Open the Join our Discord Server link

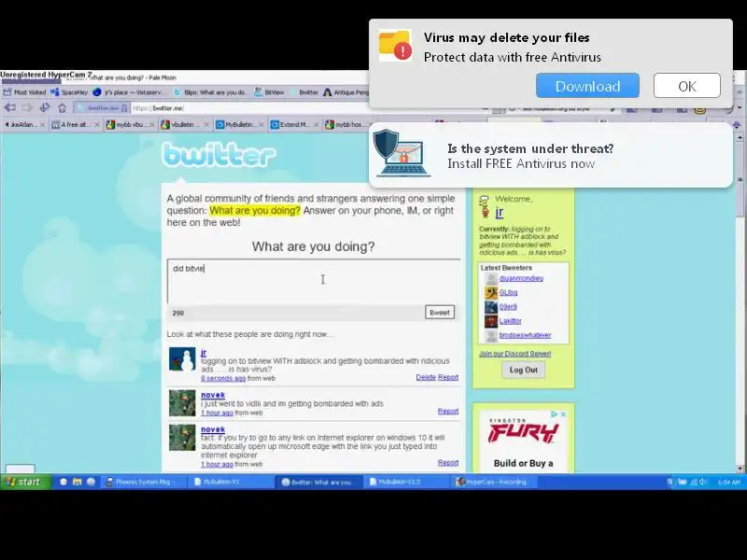(x=514, y=354)
